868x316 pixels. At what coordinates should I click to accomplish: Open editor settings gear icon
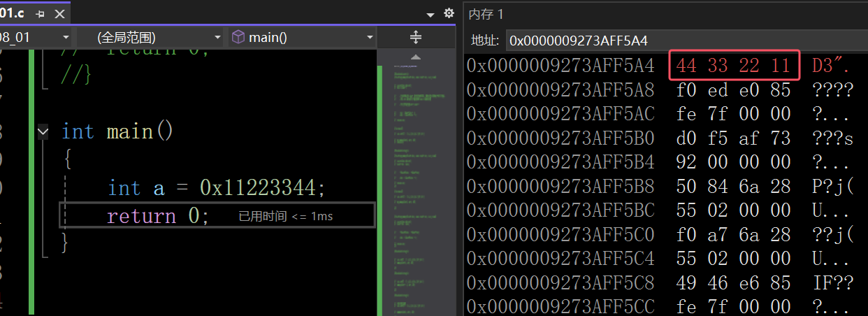pyautogui.click(x=449, y=13)
